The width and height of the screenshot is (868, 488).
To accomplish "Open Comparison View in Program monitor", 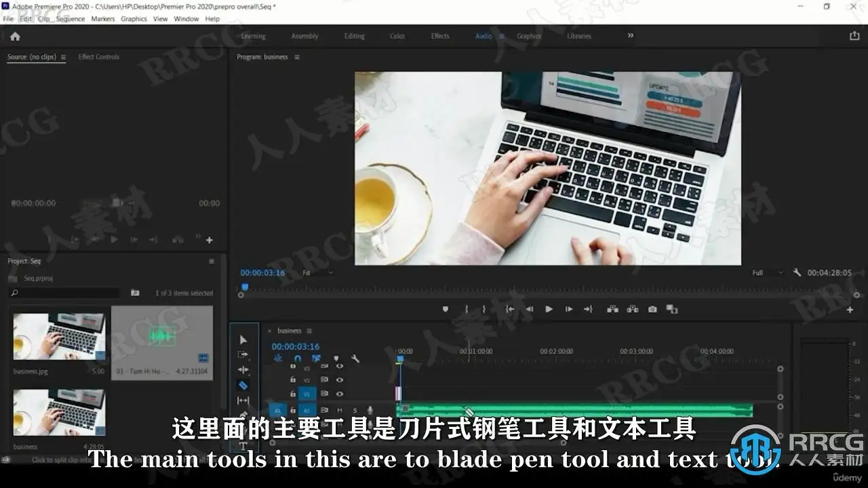I will 672,309.
